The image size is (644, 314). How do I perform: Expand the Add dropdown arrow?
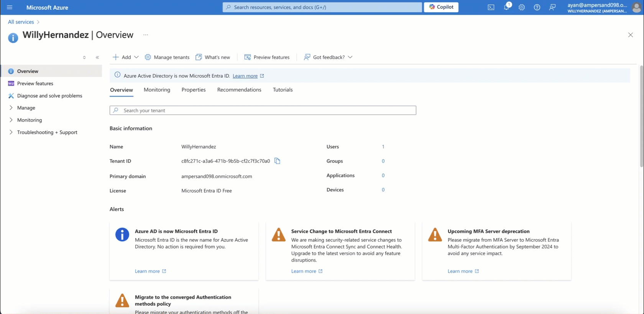(x=136, y=57)
